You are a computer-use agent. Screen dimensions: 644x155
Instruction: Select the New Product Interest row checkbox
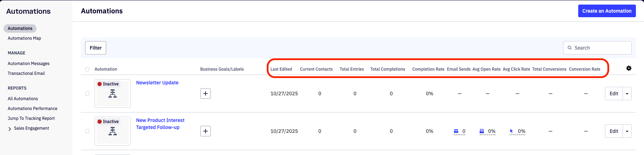tap(87, 131)
